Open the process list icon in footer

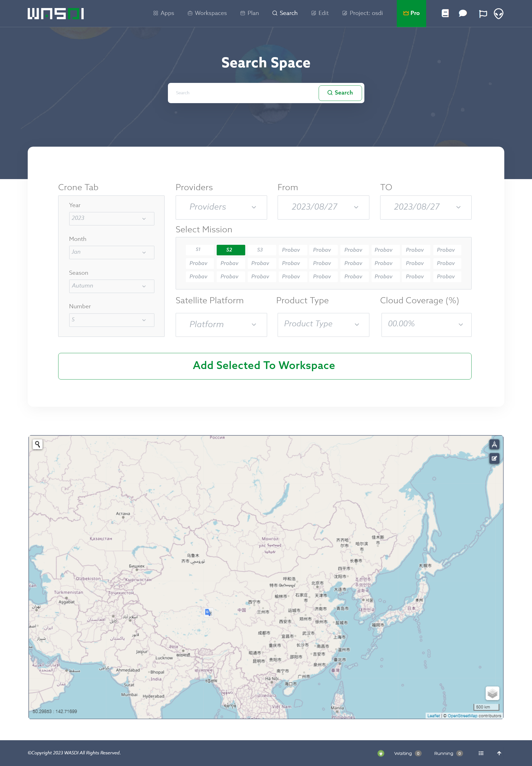click(481, 753)
